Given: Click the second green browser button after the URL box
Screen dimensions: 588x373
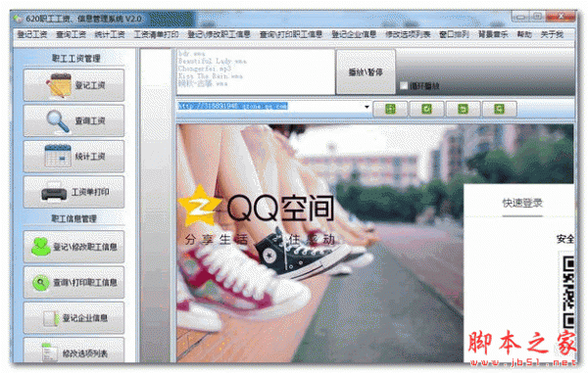Looking at the screenshot, I should pyautogui.click(x=426, y=109).
